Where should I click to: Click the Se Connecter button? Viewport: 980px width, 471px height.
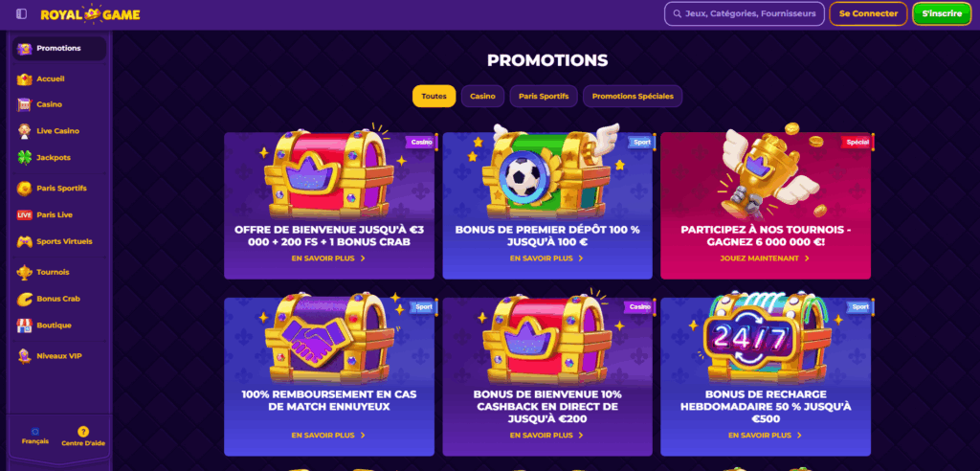868,13
